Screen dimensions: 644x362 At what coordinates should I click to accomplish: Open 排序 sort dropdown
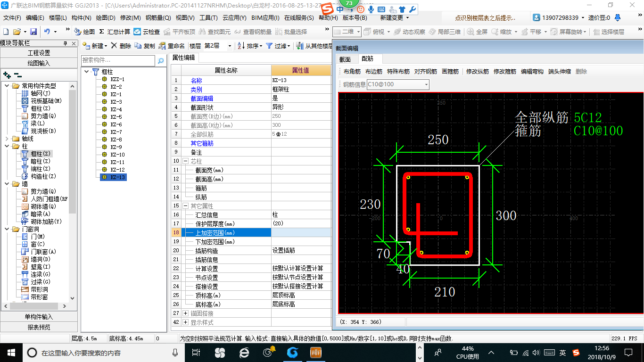click(x=249, y=46)
